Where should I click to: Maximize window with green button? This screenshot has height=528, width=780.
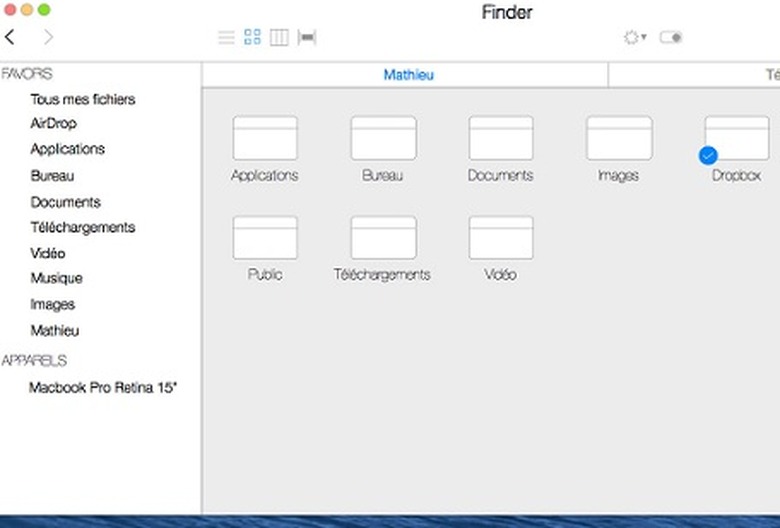pos(44,9)
